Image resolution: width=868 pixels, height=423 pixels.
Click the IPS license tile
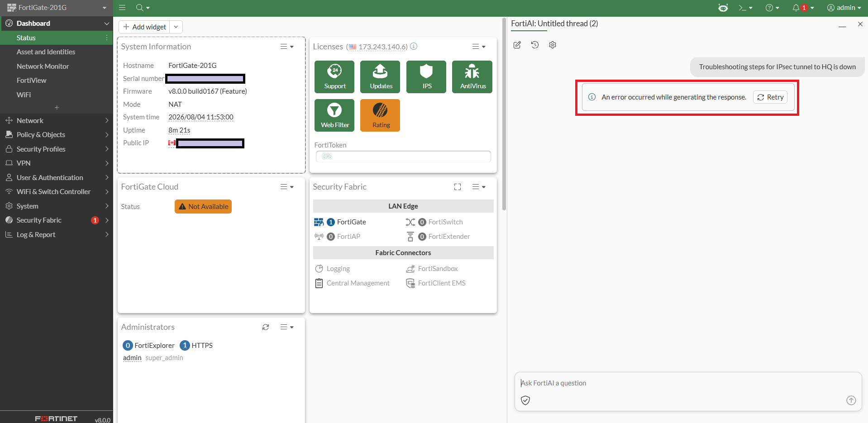427,77
